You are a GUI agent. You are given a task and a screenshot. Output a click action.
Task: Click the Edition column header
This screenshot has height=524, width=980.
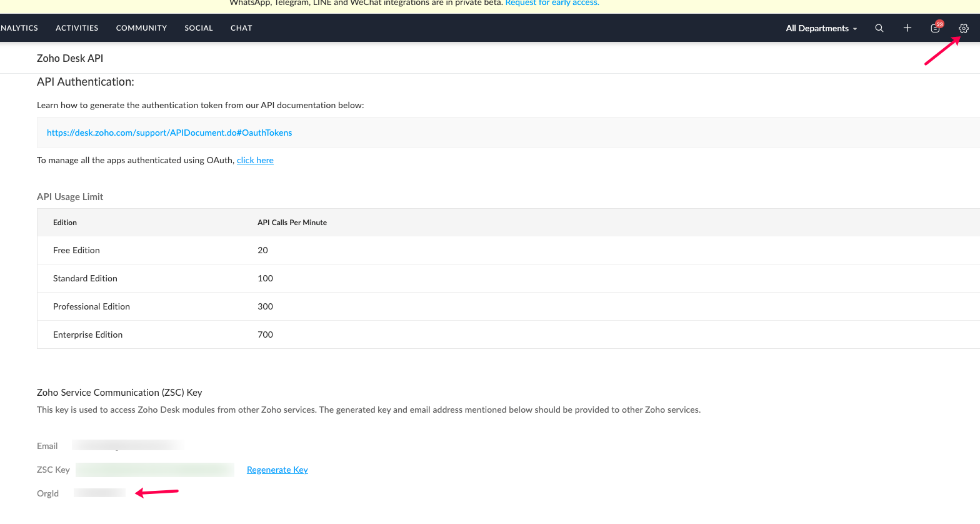[x=65, y=223]
